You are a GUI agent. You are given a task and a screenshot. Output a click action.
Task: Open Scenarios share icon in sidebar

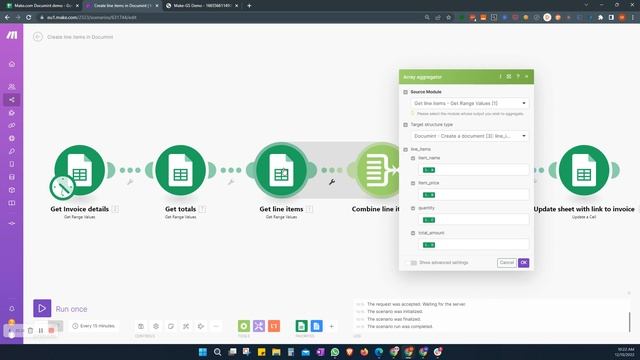pos(12,100)
